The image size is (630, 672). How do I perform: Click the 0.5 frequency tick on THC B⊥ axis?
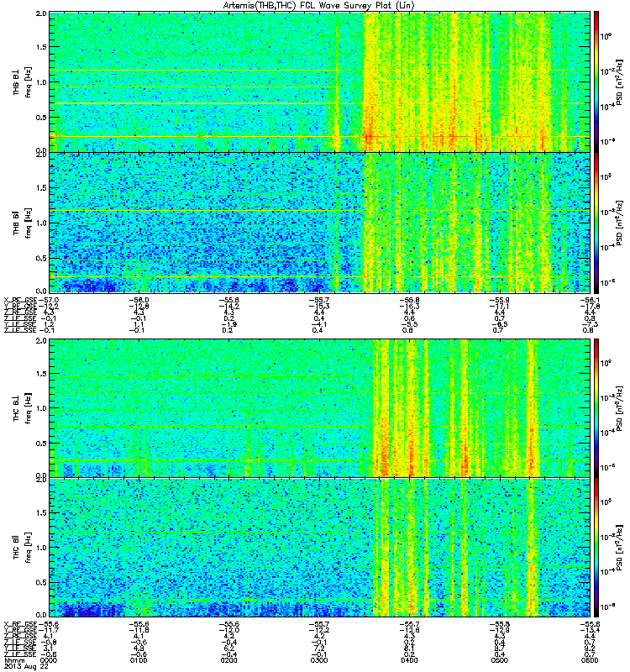coord(41,444)
